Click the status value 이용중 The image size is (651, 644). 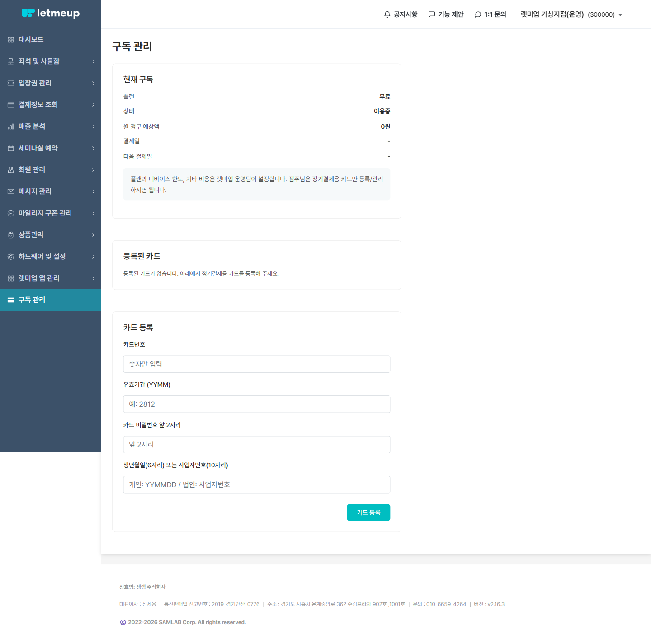[382, 111]
